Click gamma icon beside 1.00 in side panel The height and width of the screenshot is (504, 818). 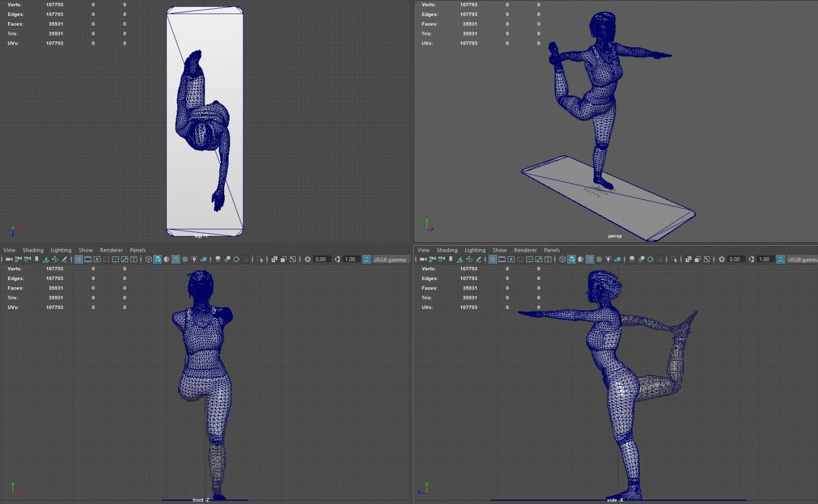[751, 259]
